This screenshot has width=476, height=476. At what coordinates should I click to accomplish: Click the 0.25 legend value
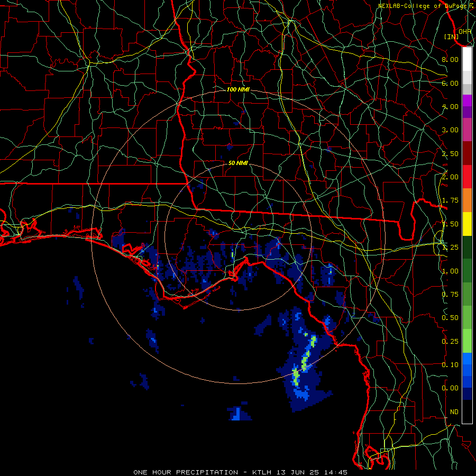[450, 342]
